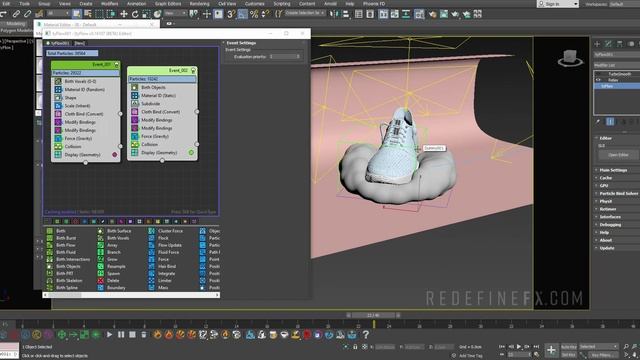Screen dimensions: 640x360
Task: Expand the Particle Bind Solver rollout
Action: point(618,193)
